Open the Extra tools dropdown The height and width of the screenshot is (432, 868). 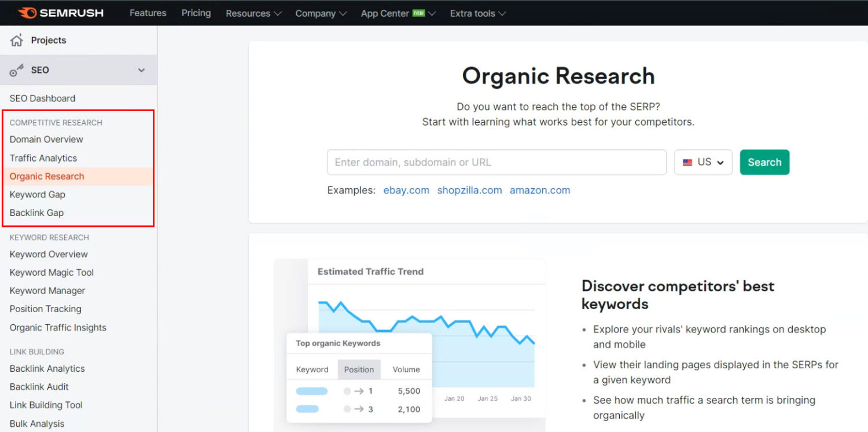478,13
